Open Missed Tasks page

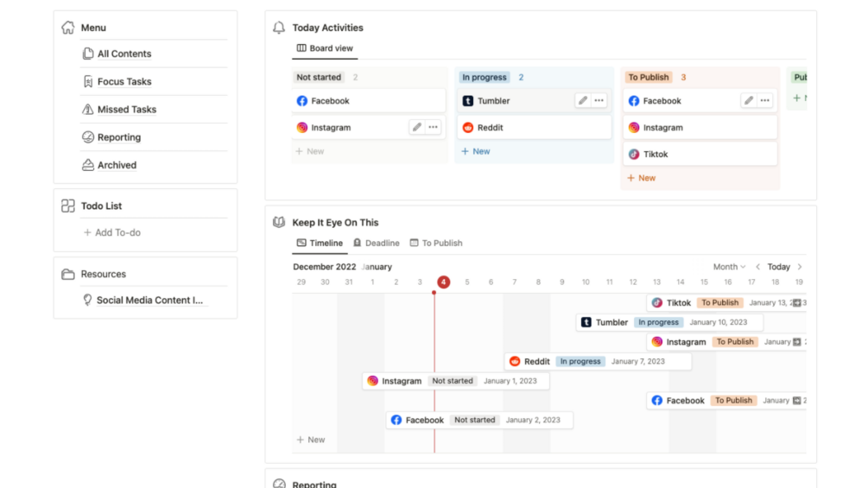(x=127, y=110)
